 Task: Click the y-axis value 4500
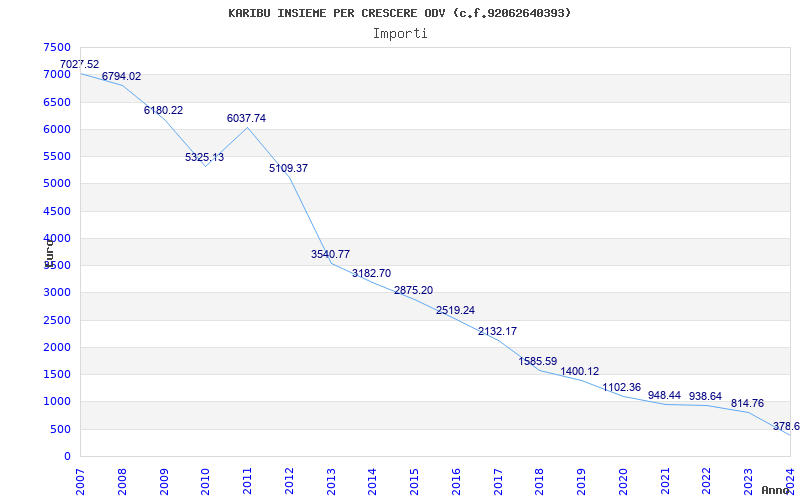point(57,211)
